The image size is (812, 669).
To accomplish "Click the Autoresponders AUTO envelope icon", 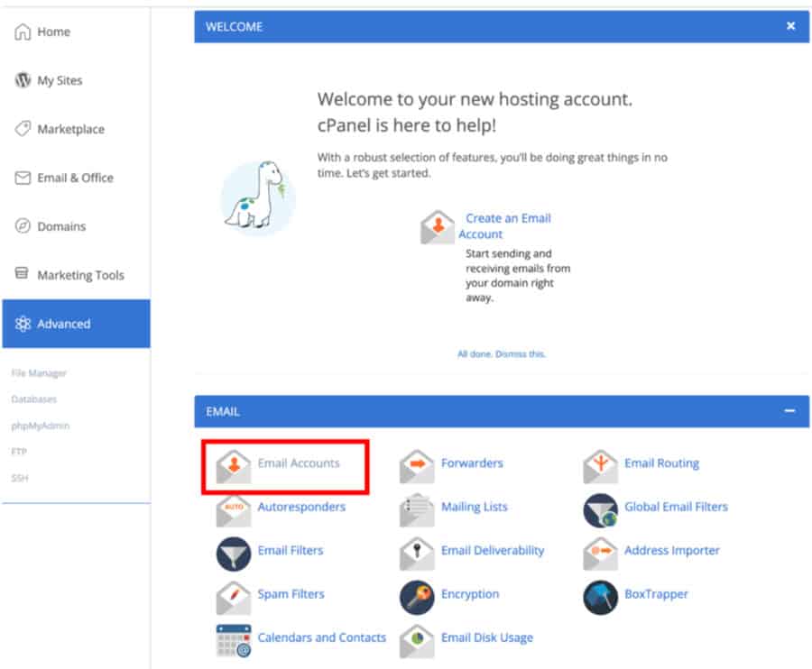I will click(234, 510).
